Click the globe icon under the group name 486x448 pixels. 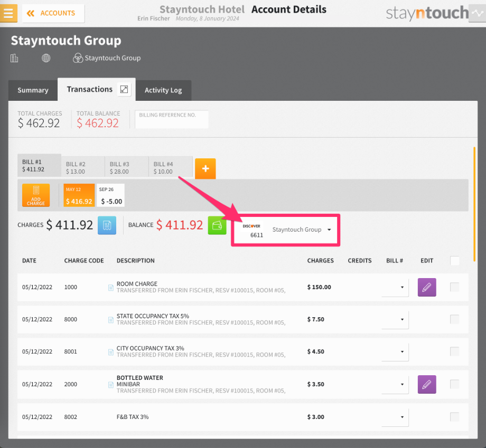pos(46,58)
